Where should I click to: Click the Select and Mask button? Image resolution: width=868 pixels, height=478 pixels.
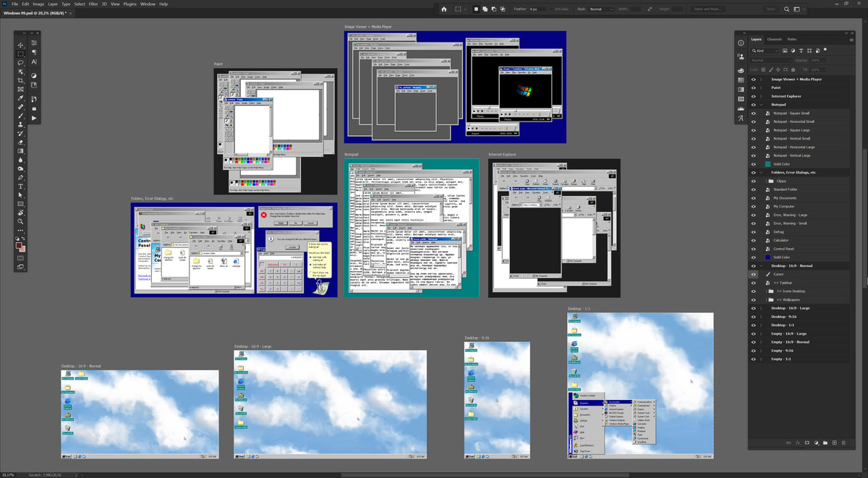(x=710, y=9)
